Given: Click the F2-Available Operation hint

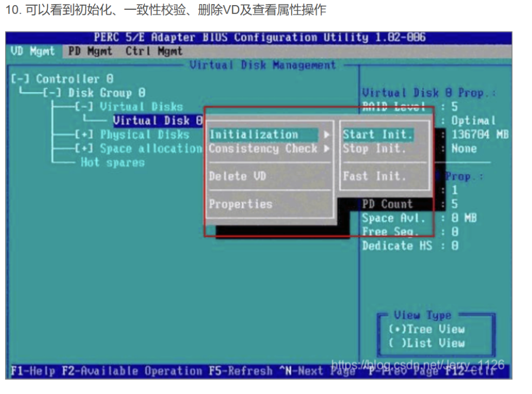Looking at the screenshot, I should click(x=132, y=371).
